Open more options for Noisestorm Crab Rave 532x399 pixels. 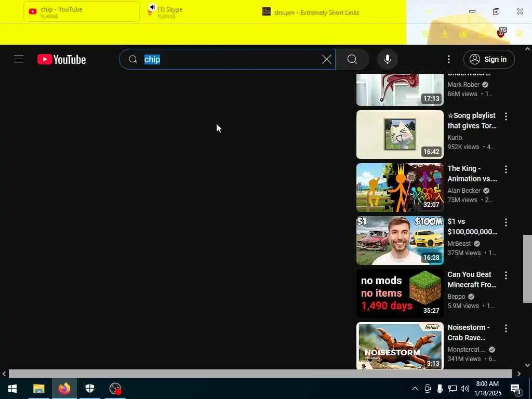point(506,328)
